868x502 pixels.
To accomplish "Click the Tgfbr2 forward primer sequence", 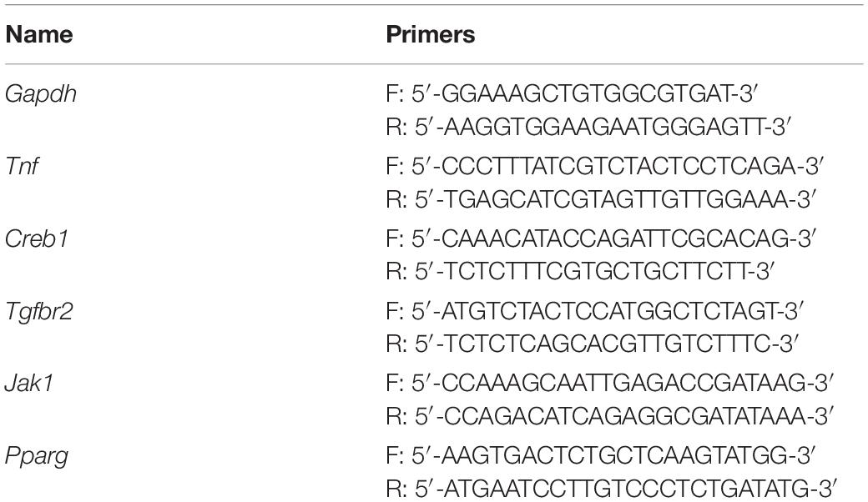I will coord(594,311).
